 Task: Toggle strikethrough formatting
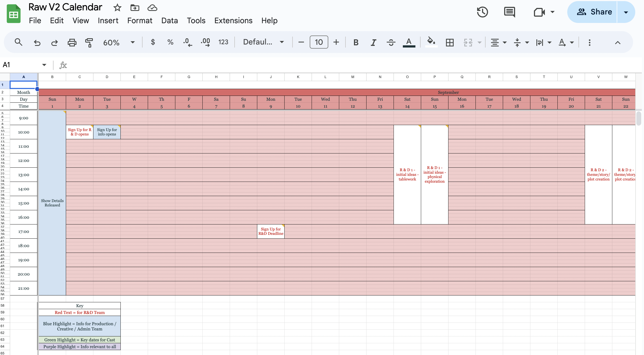coord(391,42)
